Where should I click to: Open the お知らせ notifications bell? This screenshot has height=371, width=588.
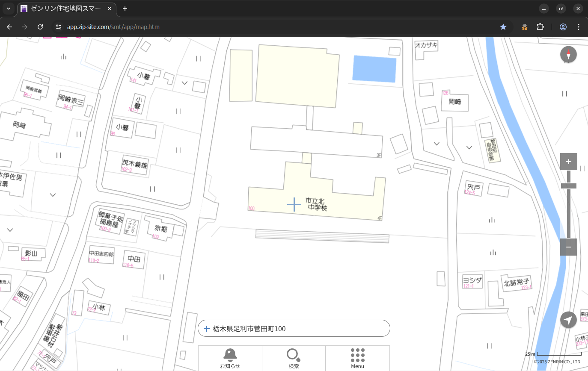(230, 358)
